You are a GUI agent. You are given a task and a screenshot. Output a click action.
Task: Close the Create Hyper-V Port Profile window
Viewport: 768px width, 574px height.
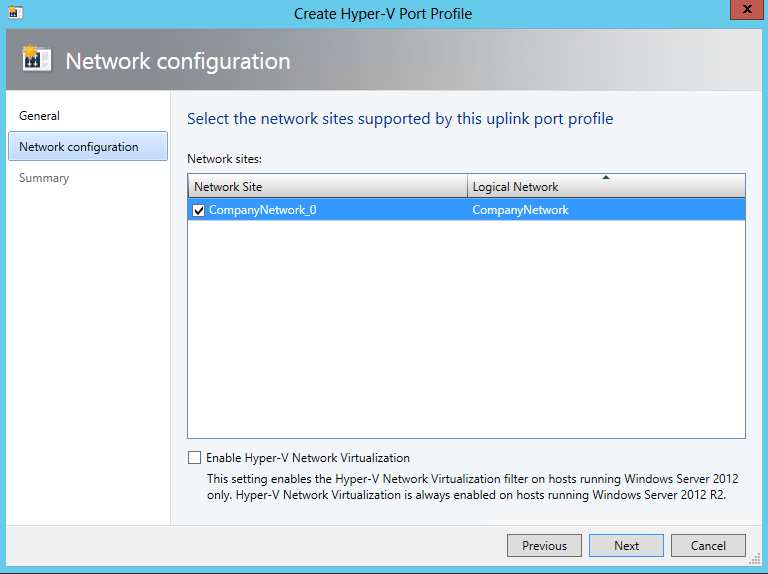[746, 10]
